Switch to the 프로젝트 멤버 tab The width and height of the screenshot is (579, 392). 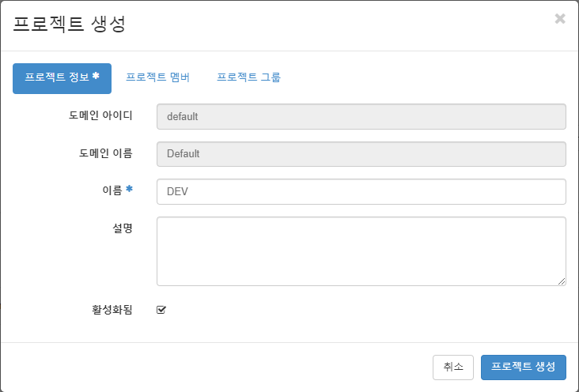(157, 77)
